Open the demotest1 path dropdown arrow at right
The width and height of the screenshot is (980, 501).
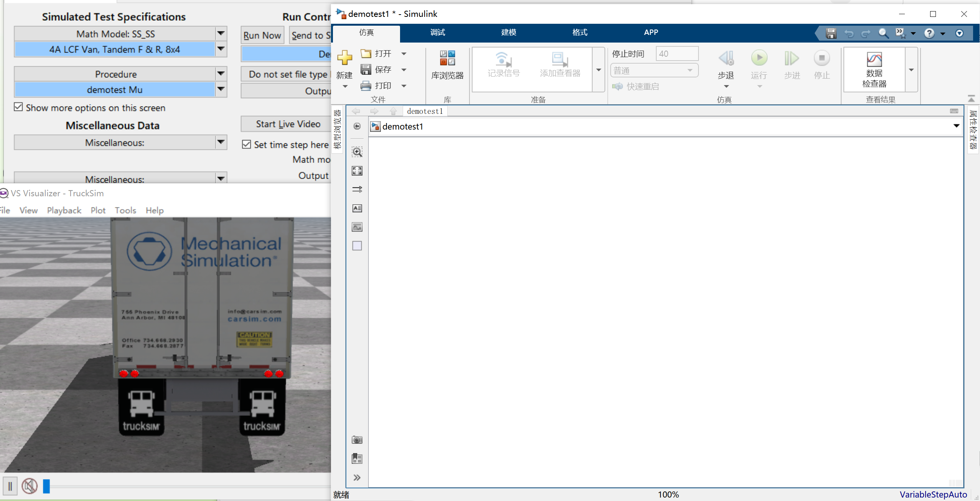point(956,126)
